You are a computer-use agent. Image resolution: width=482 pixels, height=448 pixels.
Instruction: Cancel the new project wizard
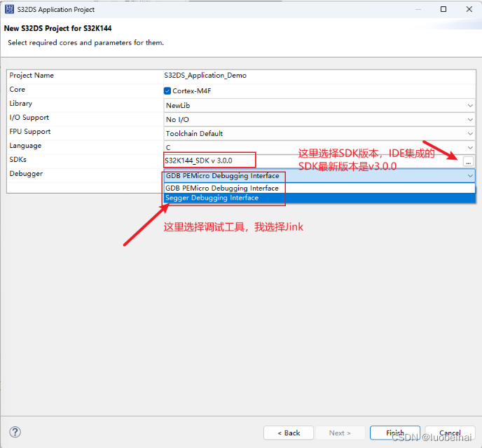[x=450, y=433]
